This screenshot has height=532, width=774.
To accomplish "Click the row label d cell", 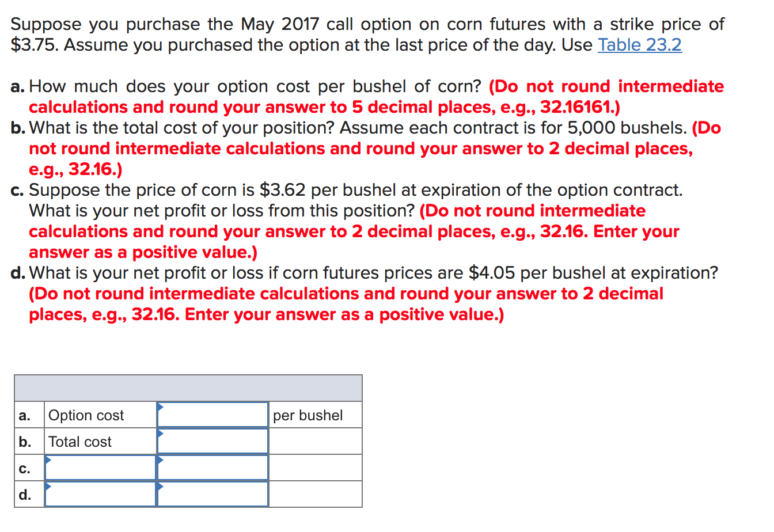I will click(26, 494).
